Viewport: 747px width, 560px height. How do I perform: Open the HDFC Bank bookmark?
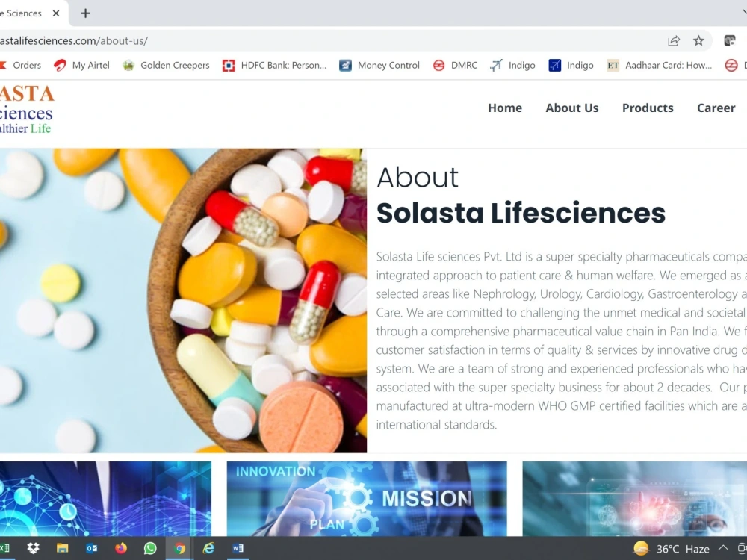click(274, 65)
